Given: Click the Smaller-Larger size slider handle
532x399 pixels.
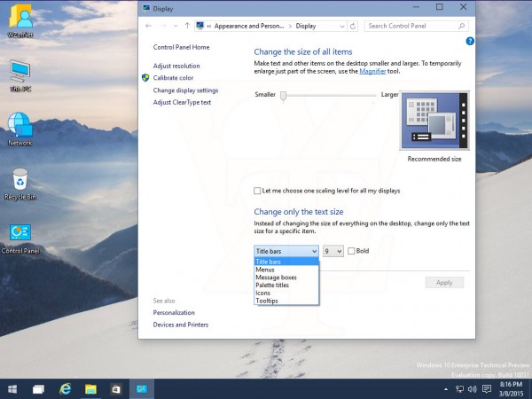Looking at the screenshot, I should (x=283, y=94).
